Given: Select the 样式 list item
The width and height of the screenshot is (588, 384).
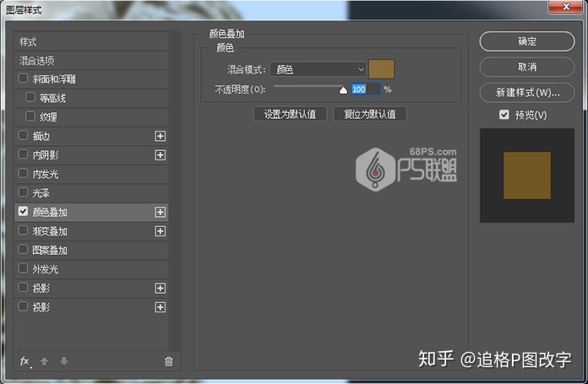Looking at the screenshot, I should 91,41.
